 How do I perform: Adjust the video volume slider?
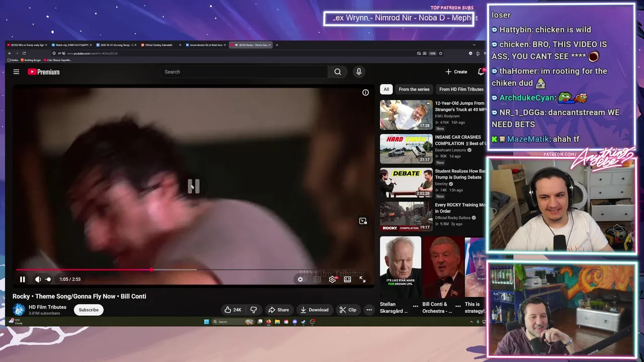click(x=48, y=280)
